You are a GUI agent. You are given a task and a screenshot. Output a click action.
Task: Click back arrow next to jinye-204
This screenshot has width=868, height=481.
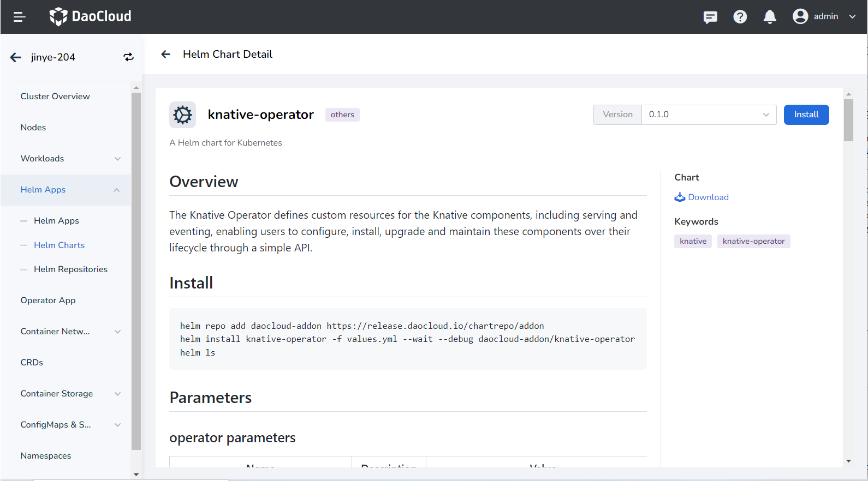pos(16,57)
